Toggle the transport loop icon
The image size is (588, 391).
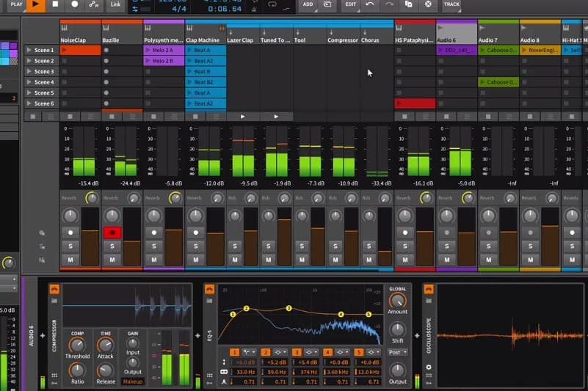point(272,4)
